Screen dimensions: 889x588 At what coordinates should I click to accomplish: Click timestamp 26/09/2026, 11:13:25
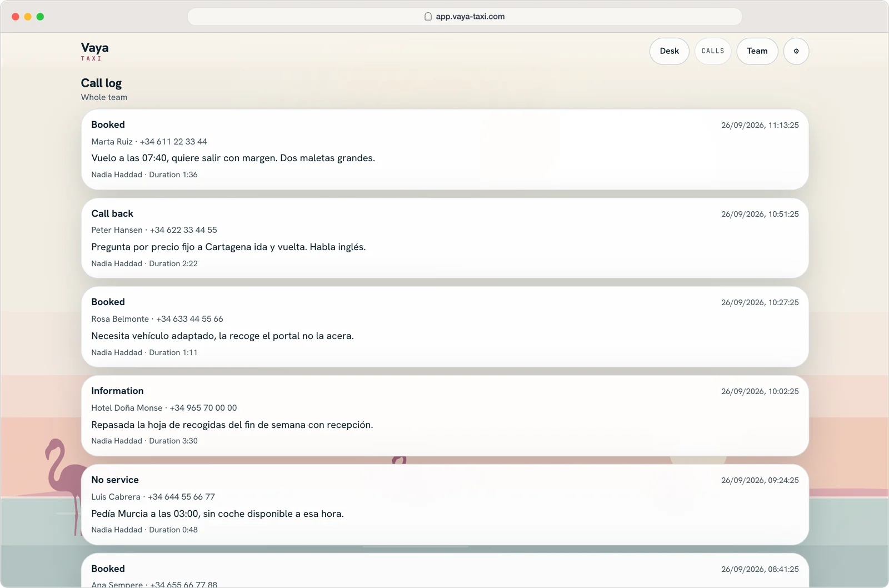760,126
